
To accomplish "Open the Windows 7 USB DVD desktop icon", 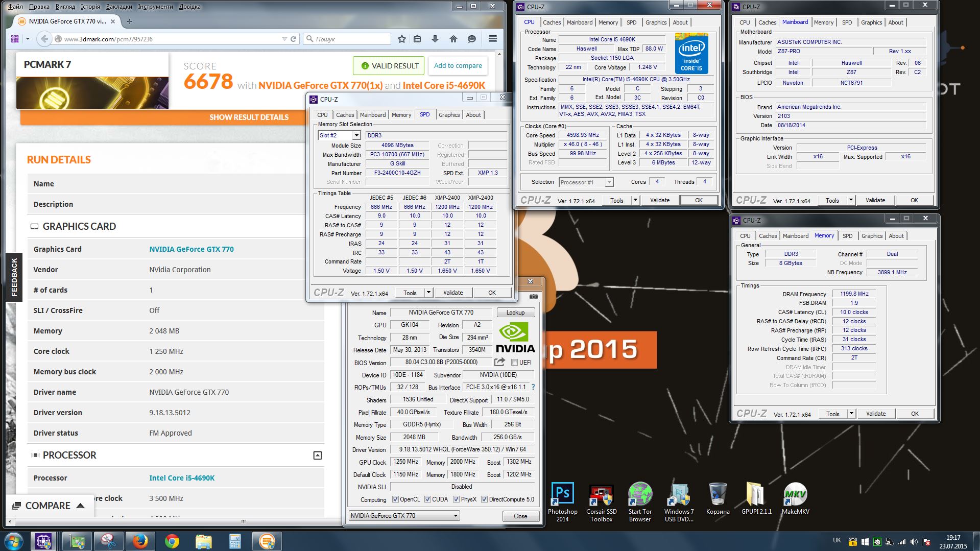I will pos(679,502).
